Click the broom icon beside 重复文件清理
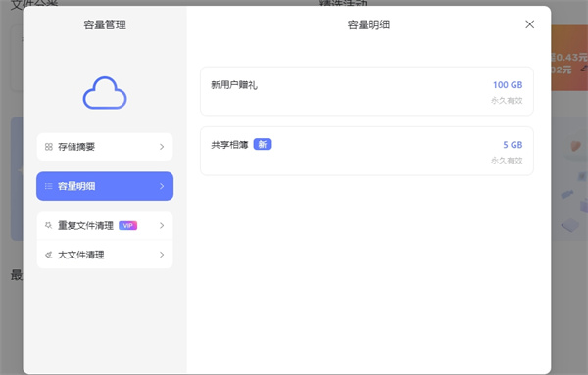The height and width of the screenshot is (375, 588). 48,225
